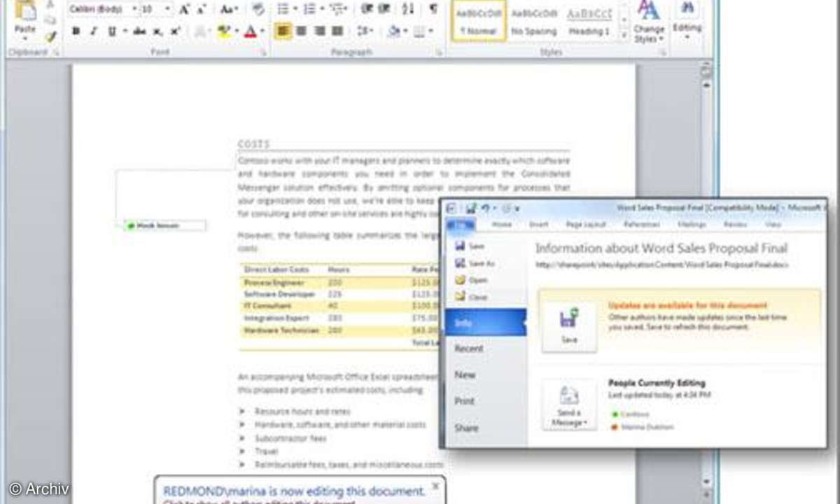Image resolution: width=840 pixels, height=504 pixels.
Task: Click the red Font Color button
Action: [251, 31]
